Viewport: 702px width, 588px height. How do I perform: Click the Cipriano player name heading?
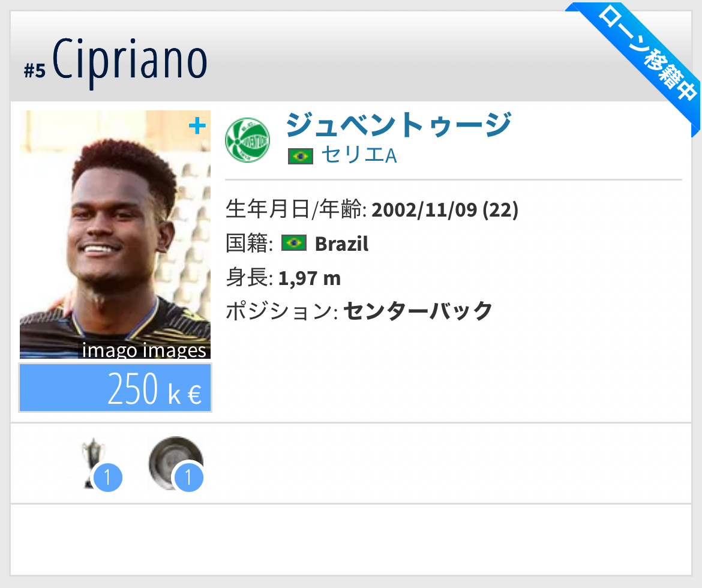pyautogui.click(x=130, y=61)
